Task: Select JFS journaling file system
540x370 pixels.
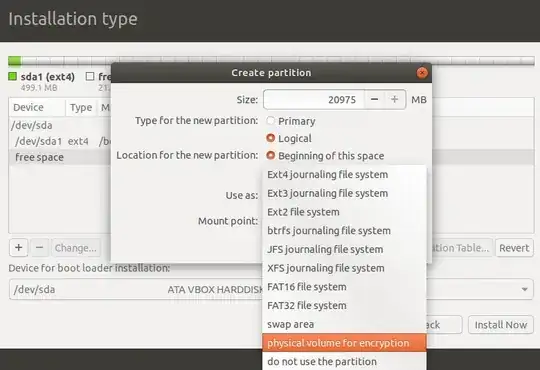Action: (344, 249)
